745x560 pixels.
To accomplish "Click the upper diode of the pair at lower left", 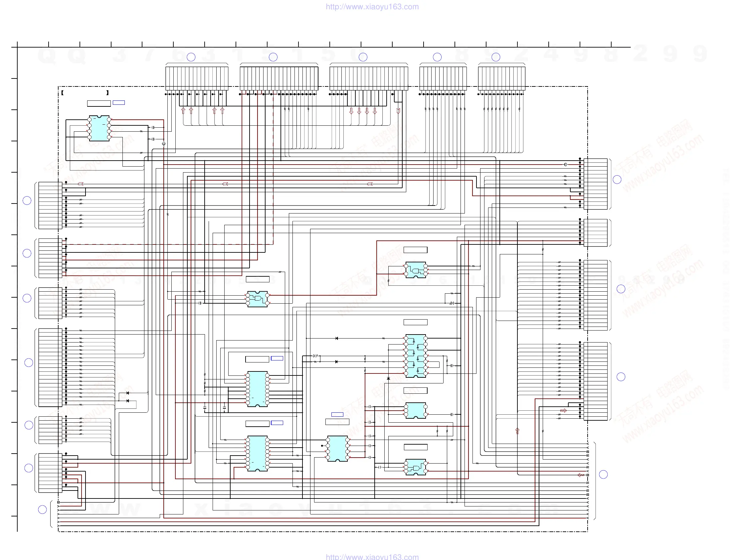I will (127, 393).
